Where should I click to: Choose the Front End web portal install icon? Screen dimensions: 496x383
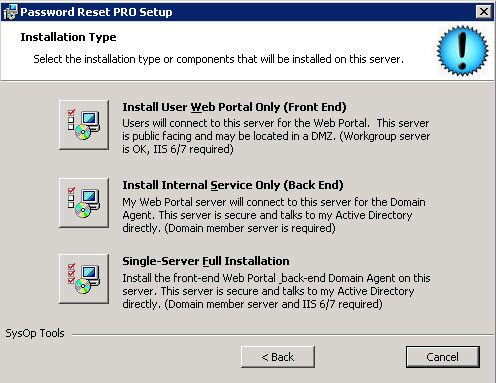84,125
